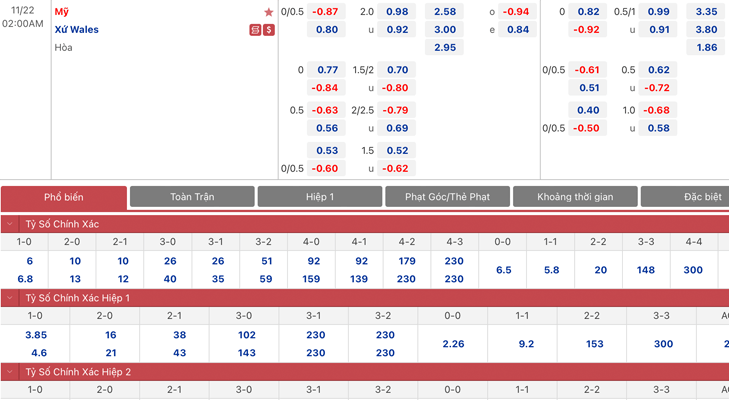Open the Phạt Góc/Thẻ Phạt tab
The width and height of the screenshot is (729, 400).
pyautogui.click(x=447, y=197)
